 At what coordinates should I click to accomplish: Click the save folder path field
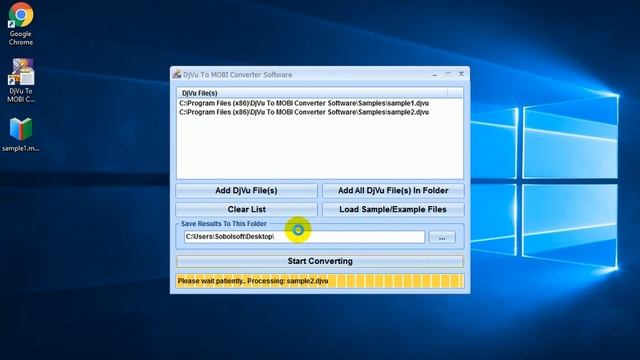(x=304, y=237)
